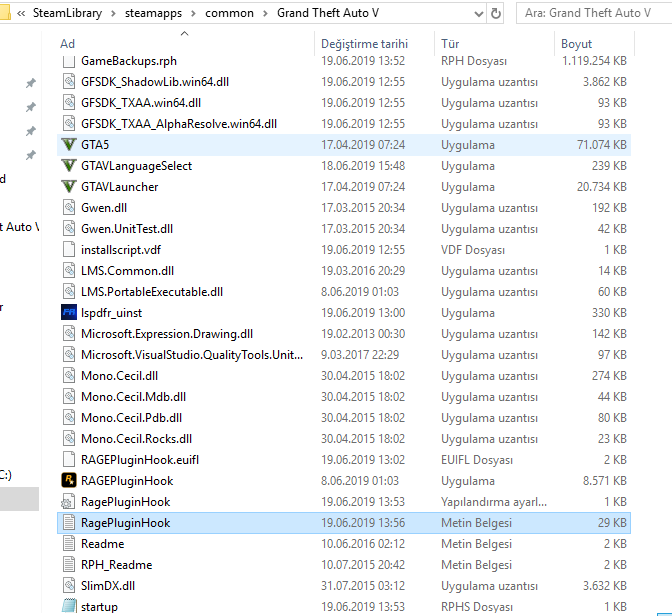Click the RPH_Readme text document icon

pyautogui.click(x=69, y=565)
